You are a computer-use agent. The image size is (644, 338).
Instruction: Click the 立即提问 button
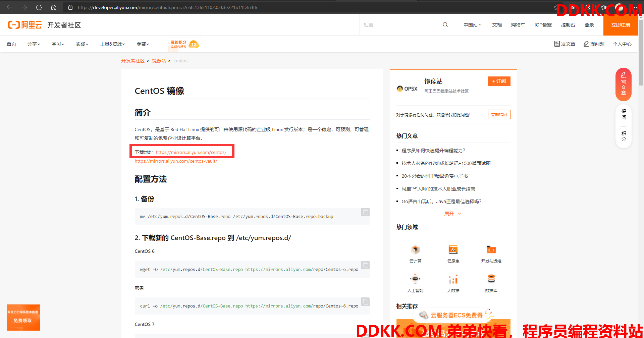[x=499, y=114]
